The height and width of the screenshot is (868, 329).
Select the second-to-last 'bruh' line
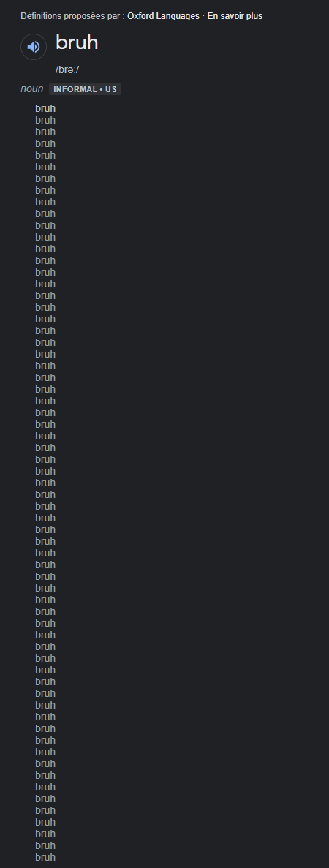[45, 845]
